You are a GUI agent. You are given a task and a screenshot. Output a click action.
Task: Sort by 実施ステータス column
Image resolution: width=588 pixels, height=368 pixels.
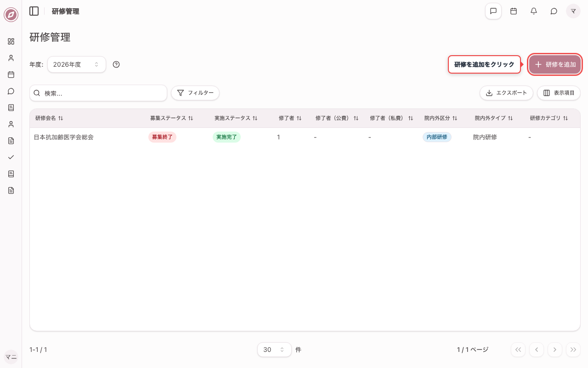236,118
